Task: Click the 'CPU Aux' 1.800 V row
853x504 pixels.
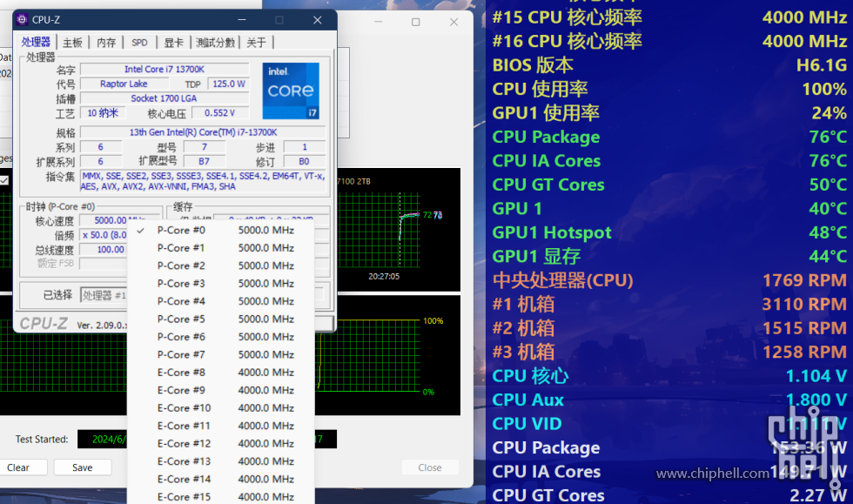Action: click(x=669, y=400)
